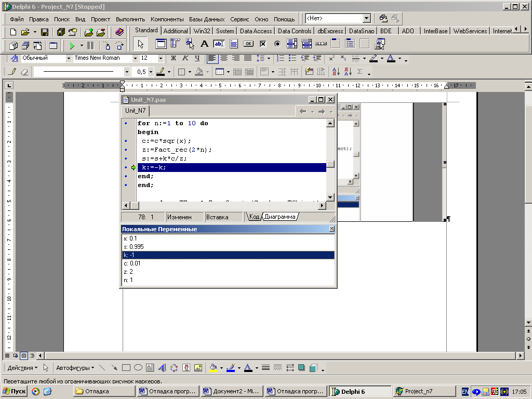Click the Pause program icon
The width and height of the screenshot is (532, 399).
pyautogui.click(x=90, y=46)
